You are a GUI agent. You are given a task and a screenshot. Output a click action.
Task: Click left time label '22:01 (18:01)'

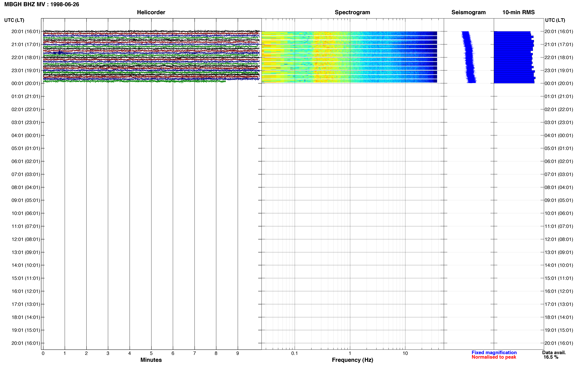coord(26,57)
